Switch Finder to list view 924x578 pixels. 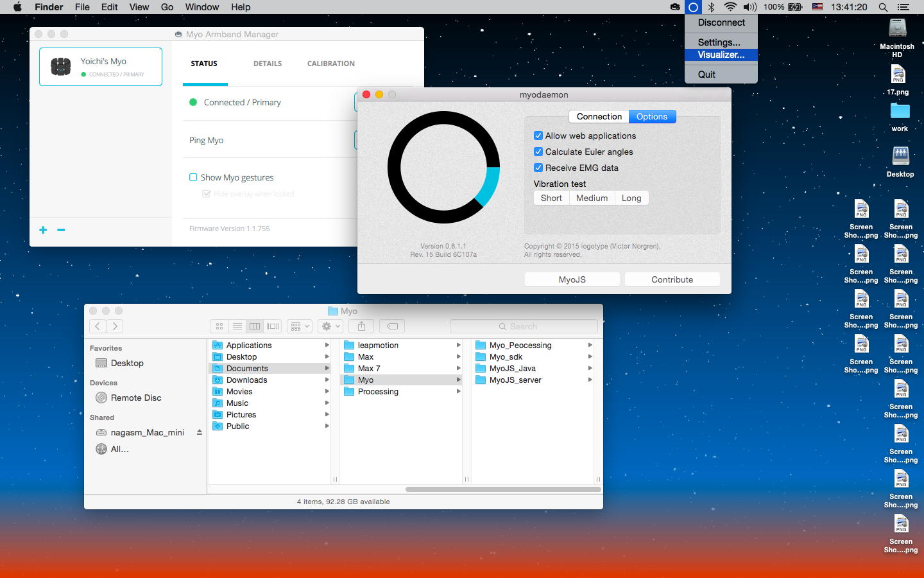[x=237, y=326]
